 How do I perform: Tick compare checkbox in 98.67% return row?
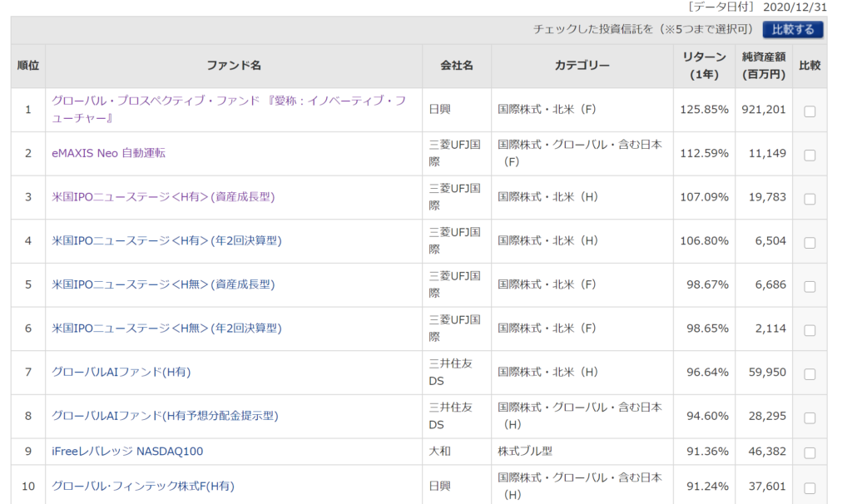[810, 287]
